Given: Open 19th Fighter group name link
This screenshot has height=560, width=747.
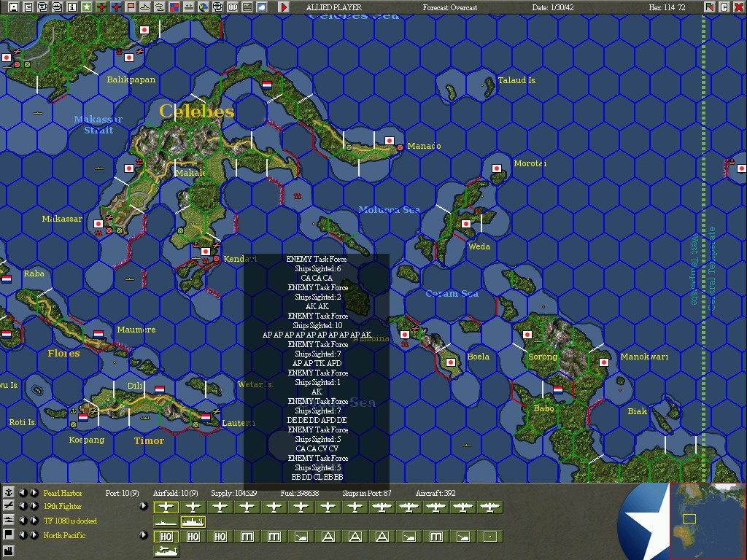Looking at the screenshot, I should coord(63,506).
